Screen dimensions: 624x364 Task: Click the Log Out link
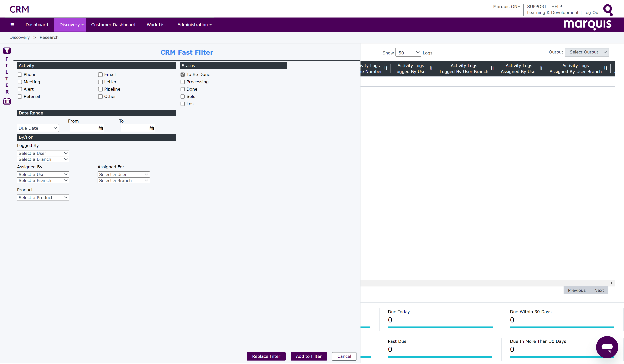click(x=591, y=12)
